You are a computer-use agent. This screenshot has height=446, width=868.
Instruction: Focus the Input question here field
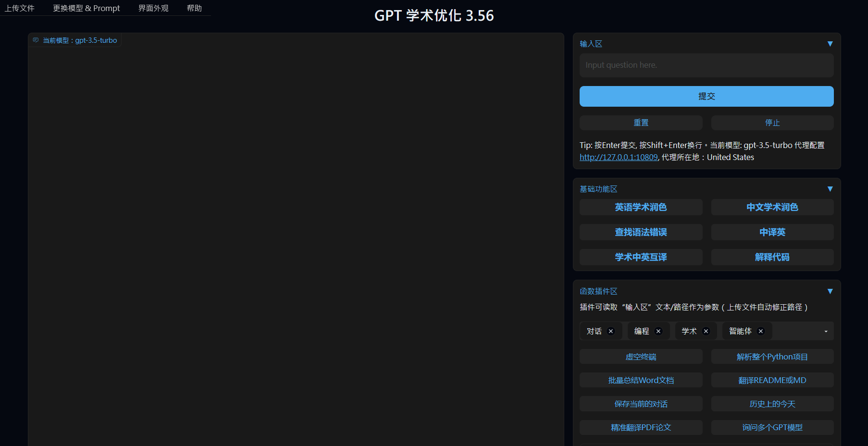coord(707,65)
